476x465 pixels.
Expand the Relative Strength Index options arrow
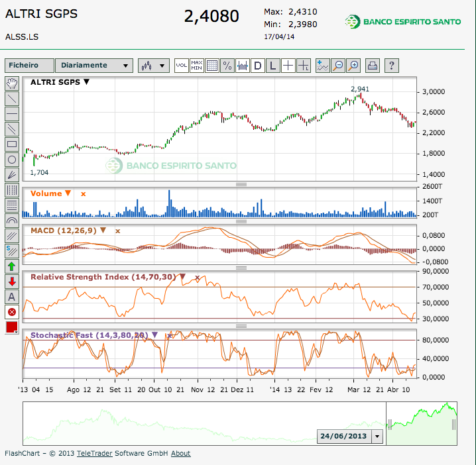(182, 277)
